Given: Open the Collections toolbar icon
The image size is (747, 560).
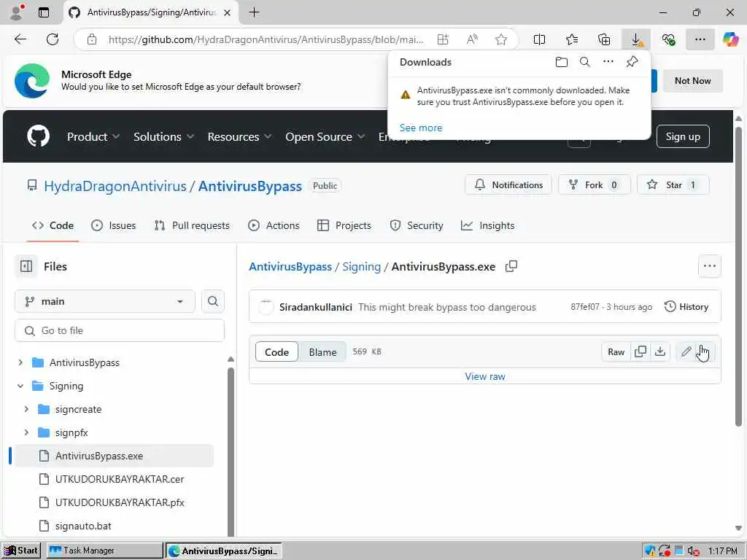Looking at the screenshot, I should (603, 39).
